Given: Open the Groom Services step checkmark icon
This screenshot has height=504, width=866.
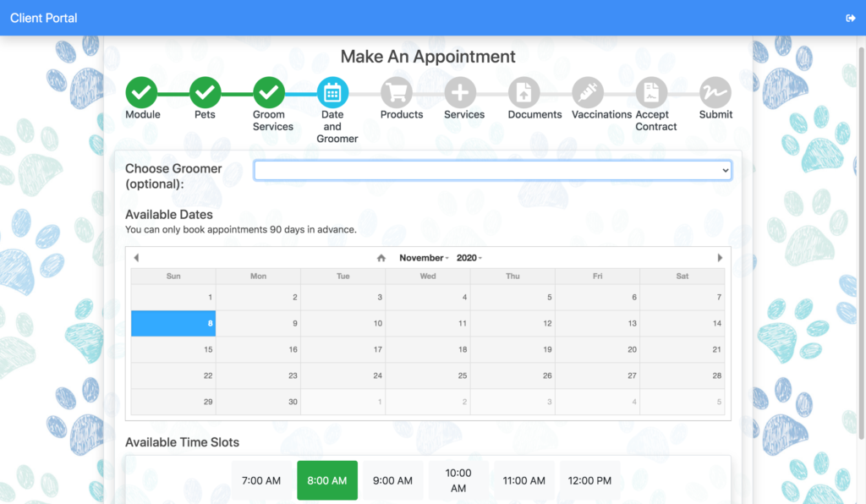Looking at the screenshot, I should pos(269,92).
